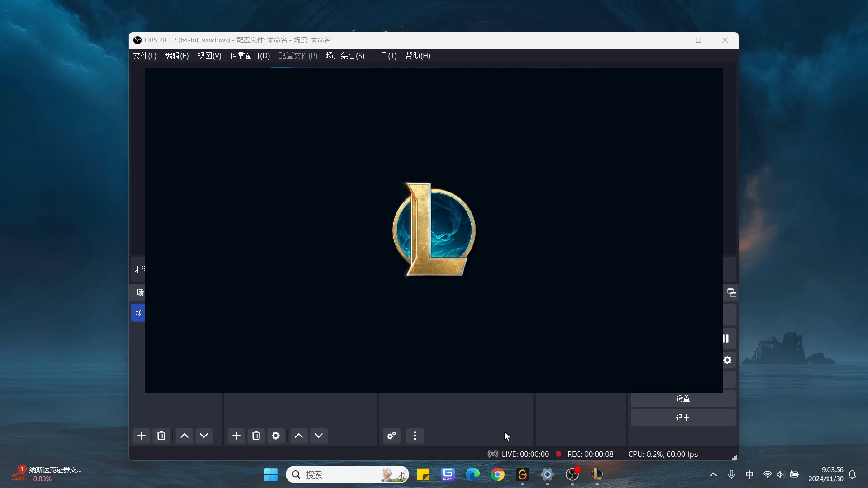Move the scene up with the arrow
The width and height of the screenshot is (868, 488).
(x=184, y=436)
